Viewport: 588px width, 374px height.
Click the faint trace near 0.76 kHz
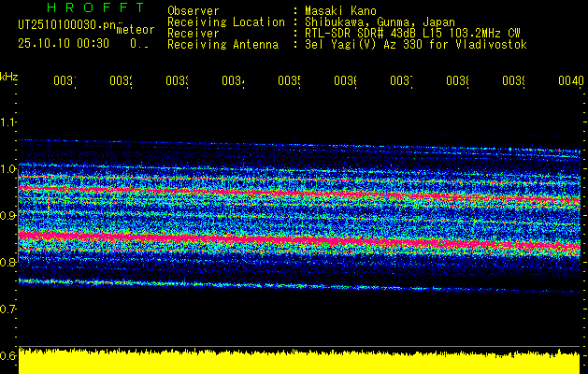[299, 286]
